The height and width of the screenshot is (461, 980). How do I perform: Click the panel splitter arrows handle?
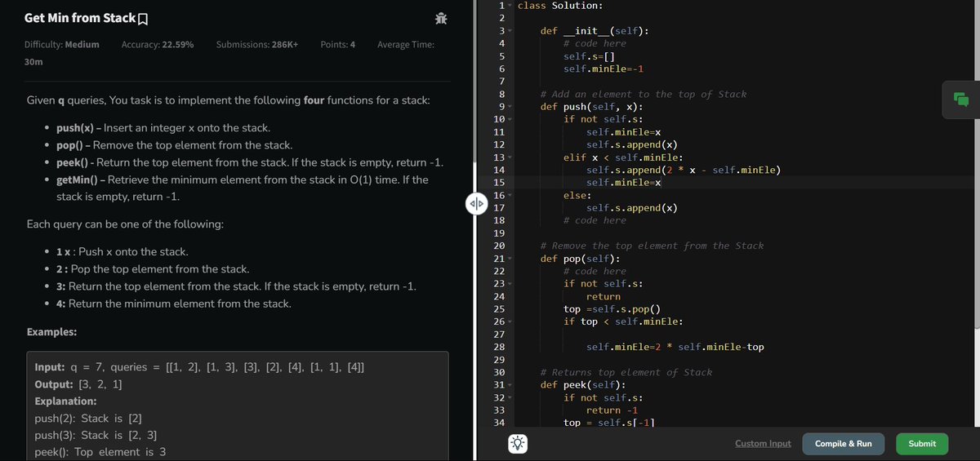pos(476,203)
